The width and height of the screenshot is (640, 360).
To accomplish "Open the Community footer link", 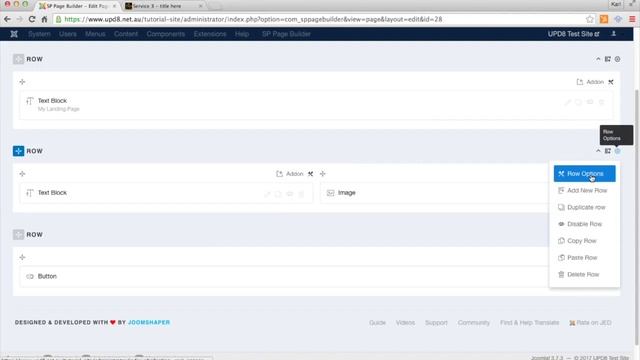I will [473, 322].
